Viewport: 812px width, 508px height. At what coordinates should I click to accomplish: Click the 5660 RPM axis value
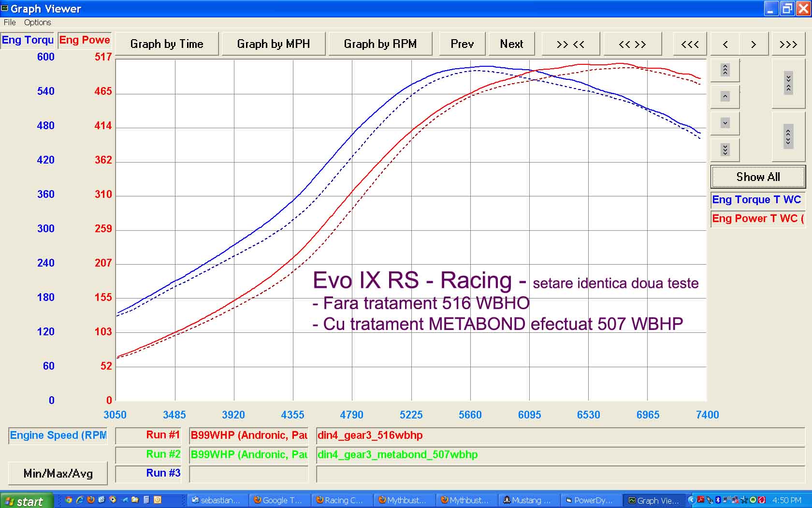click(x=470, y=415)
